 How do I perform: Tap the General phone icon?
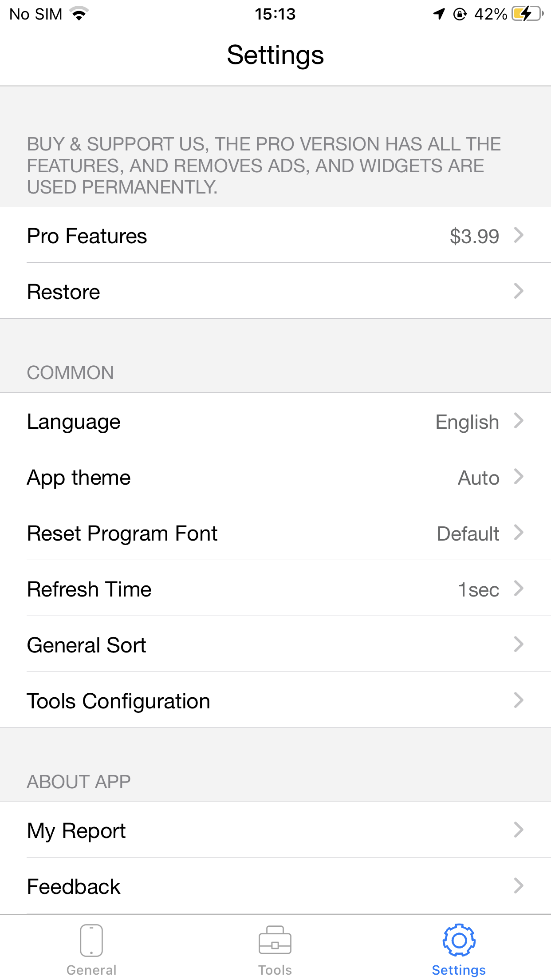tap(91, 940)
